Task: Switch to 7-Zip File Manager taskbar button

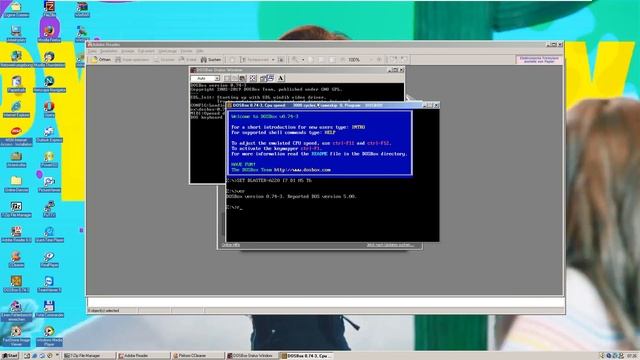Action: [89, 356]
